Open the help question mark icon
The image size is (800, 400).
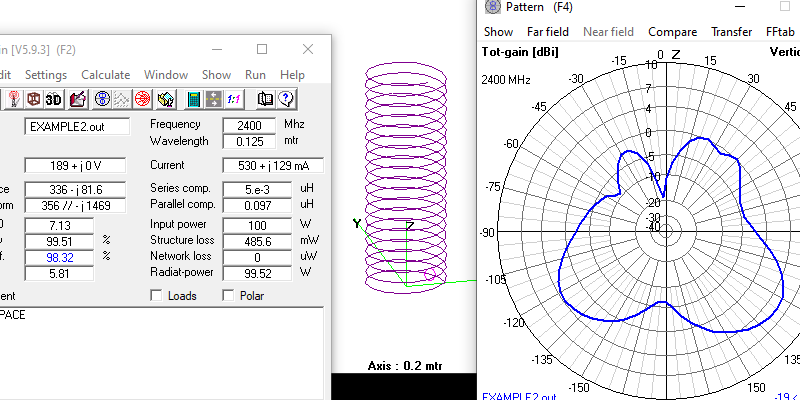pyautogui.click(x=286, y=99)
